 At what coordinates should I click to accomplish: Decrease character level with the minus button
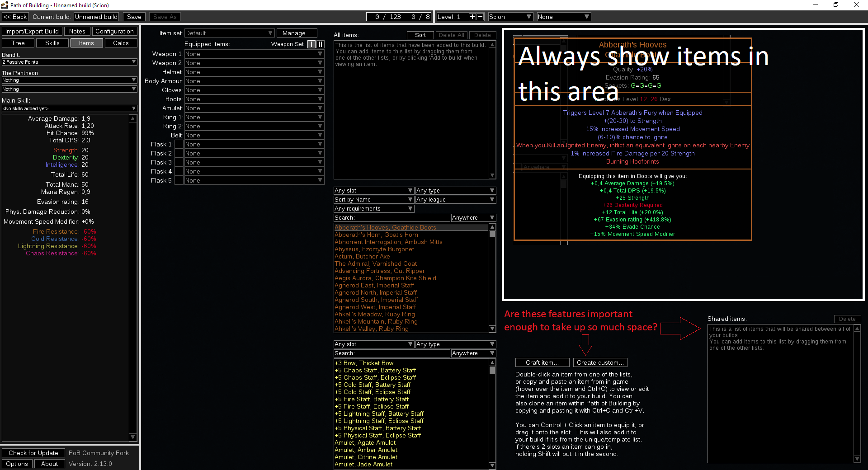(480, 17)
